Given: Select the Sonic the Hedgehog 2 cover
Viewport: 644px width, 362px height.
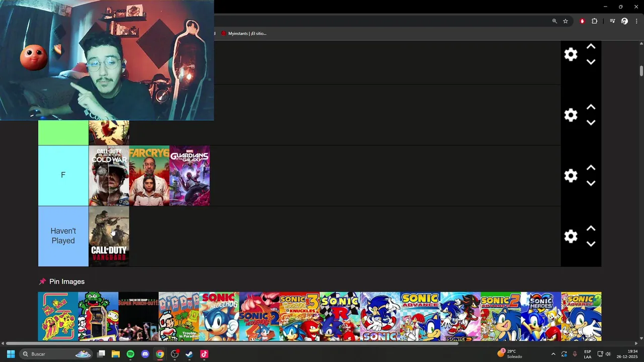Looking at the screenshot, I should coord(259,316).
